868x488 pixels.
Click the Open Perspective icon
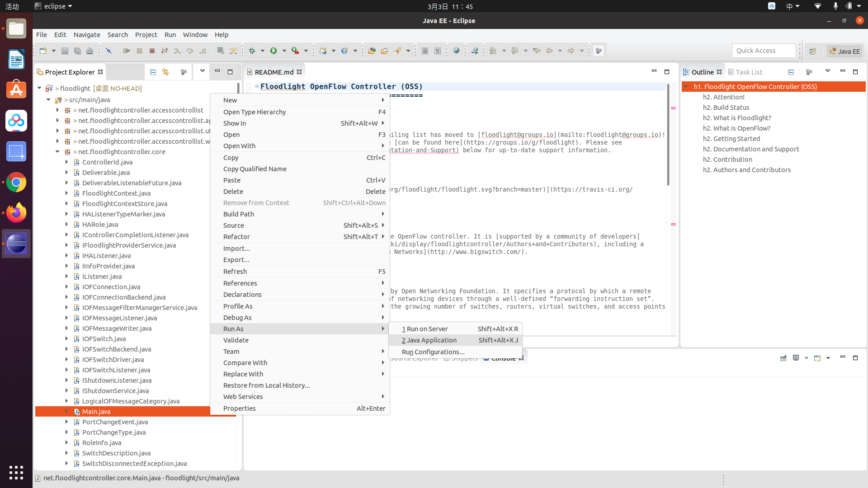point(812,51)
